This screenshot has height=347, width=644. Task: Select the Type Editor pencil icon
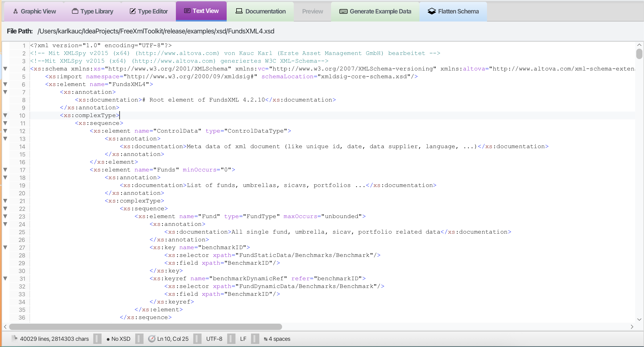133,11
